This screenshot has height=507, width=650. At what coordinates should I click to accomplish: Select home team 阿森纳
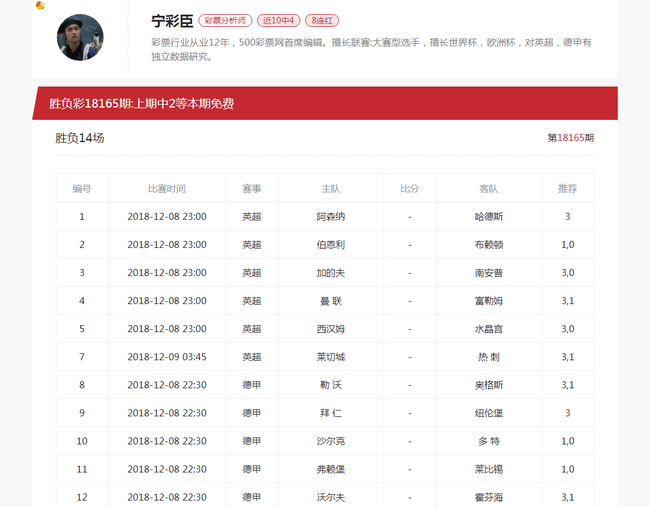(331, 216)
